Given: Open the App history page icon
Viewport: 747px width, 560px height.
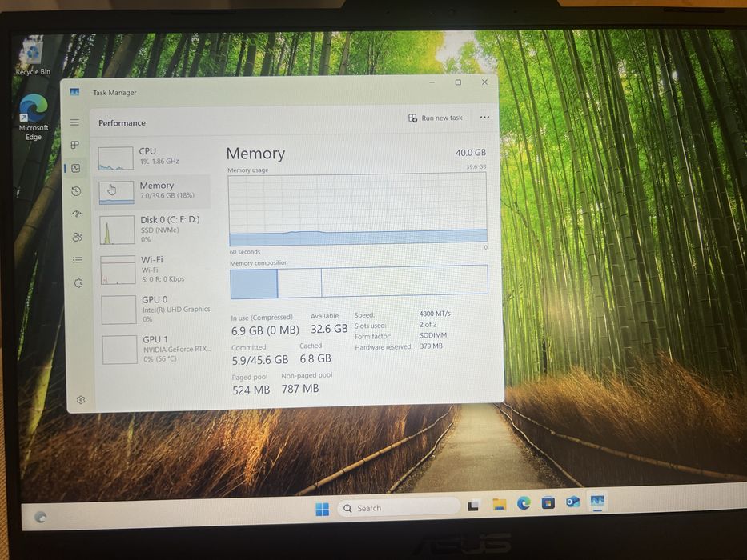Looking at the screenshot, I should click(76, 191).
